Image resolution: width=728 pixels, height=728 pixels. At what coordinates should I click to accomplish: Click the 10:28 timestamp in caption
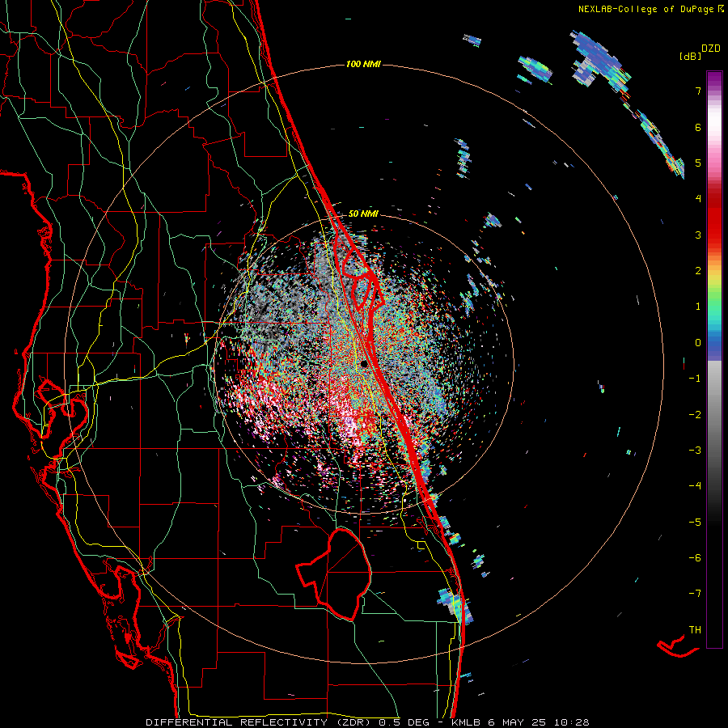574,722
